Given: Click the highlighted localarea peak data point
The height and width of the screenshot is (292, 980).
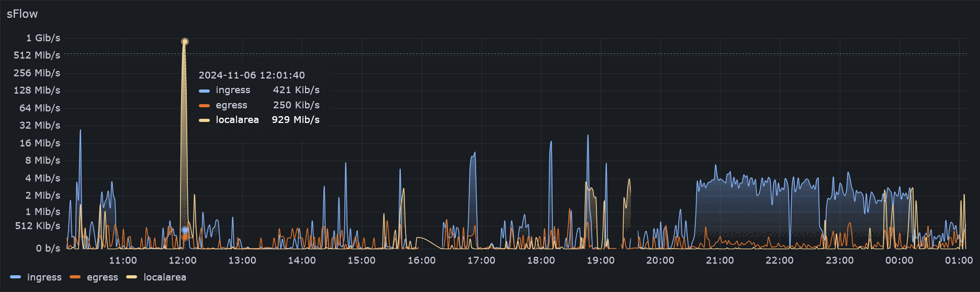Looking at the screenshot, I should [185, 41].
